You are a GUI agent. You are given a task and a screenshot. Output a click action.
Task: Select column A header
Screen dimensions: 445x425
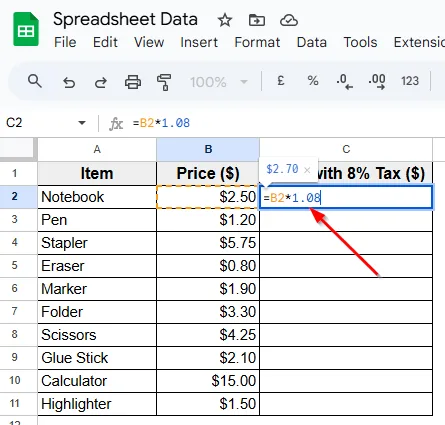[x=97, y=149]
